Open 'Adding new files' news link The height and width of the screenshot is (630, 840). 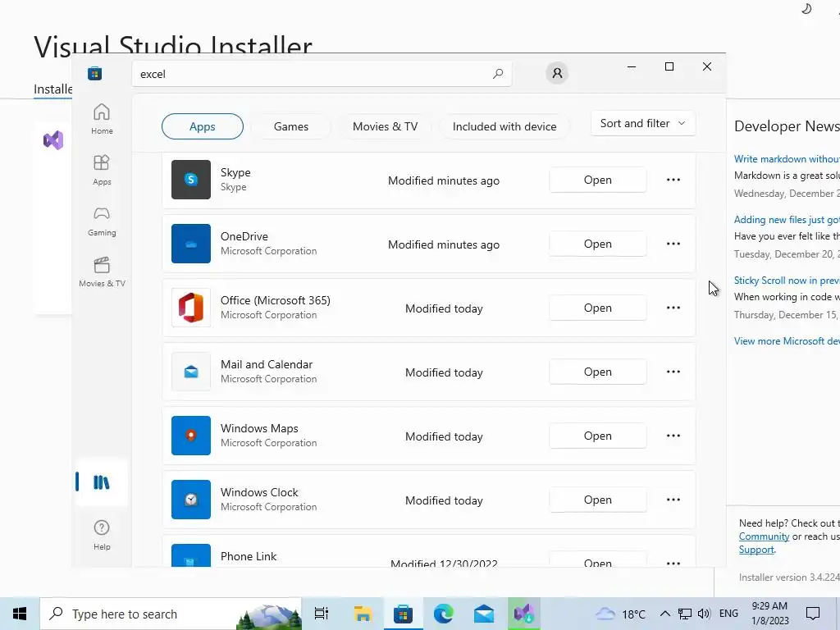[x=787, y=219]
